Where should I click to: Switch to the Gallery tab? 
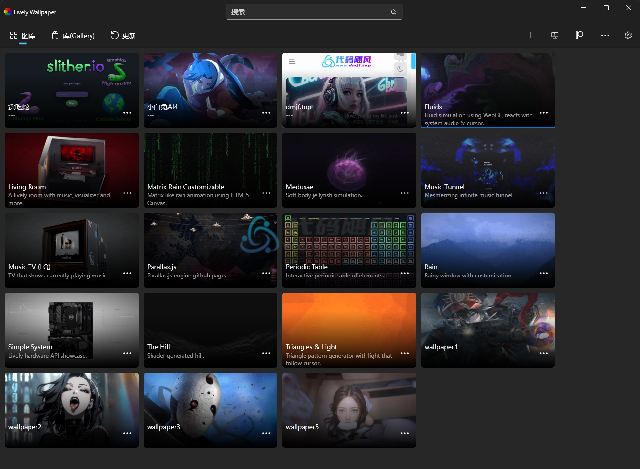73,36
